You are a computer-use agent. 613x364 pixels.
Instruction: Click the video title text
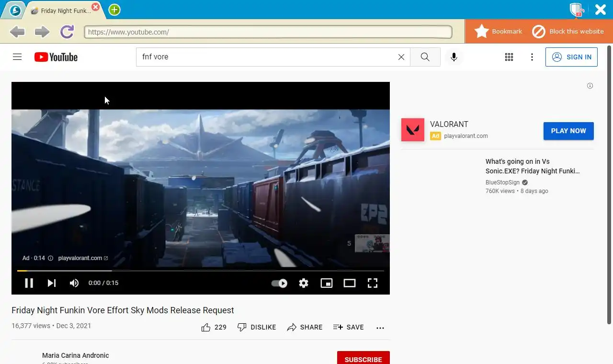tap(123, 310)
